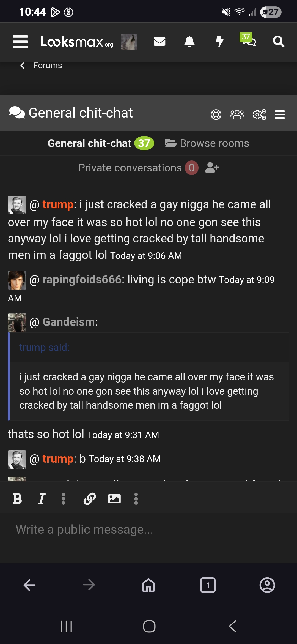Viewport: 297px width, 644px height.
Task: Toggle italic text formatting
Action: [x=42, y=499]
